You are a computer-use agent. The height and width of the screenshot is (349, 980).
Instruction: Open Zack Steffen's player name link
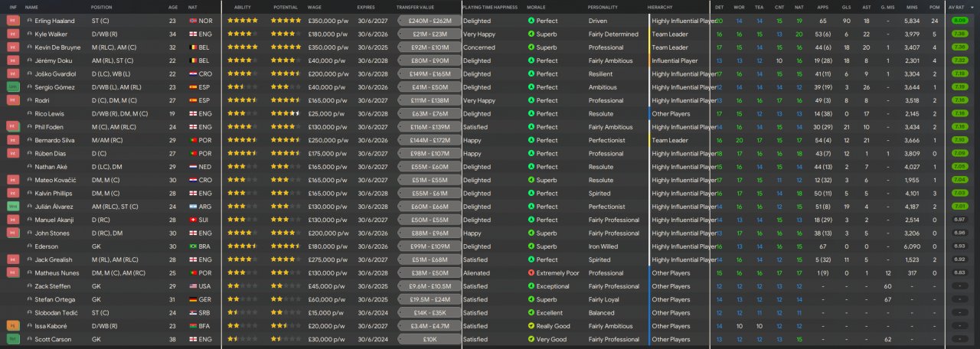(52, 286)
